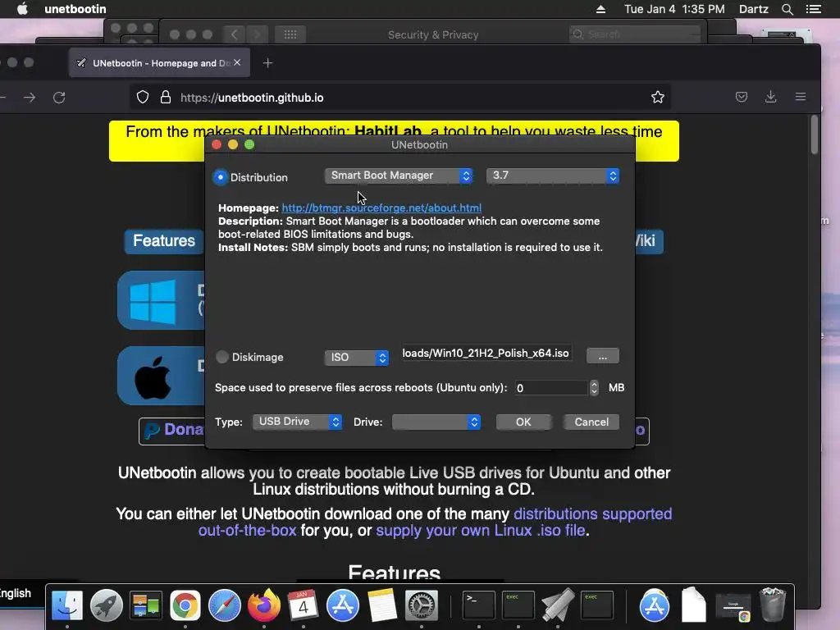Click the UNetbootin USB stick dock icon
The image size is (840, 630).
tap(558, 605)
